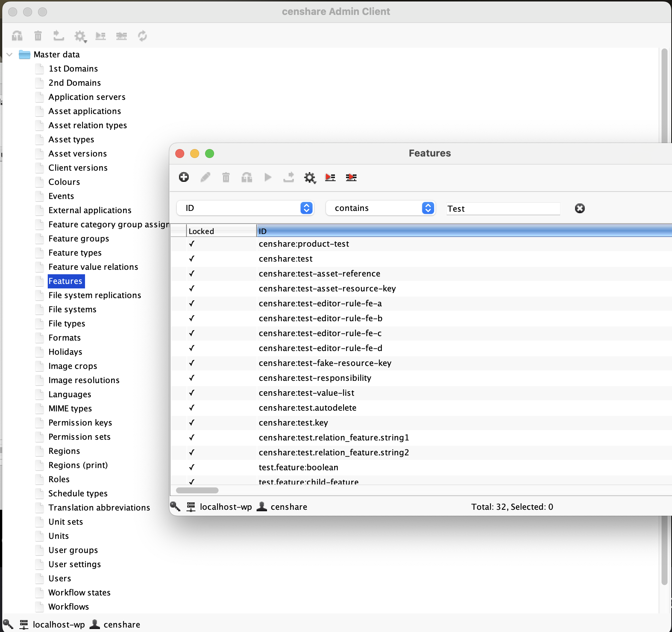
Task: Open the ID field dropdown
Action: 306,208
